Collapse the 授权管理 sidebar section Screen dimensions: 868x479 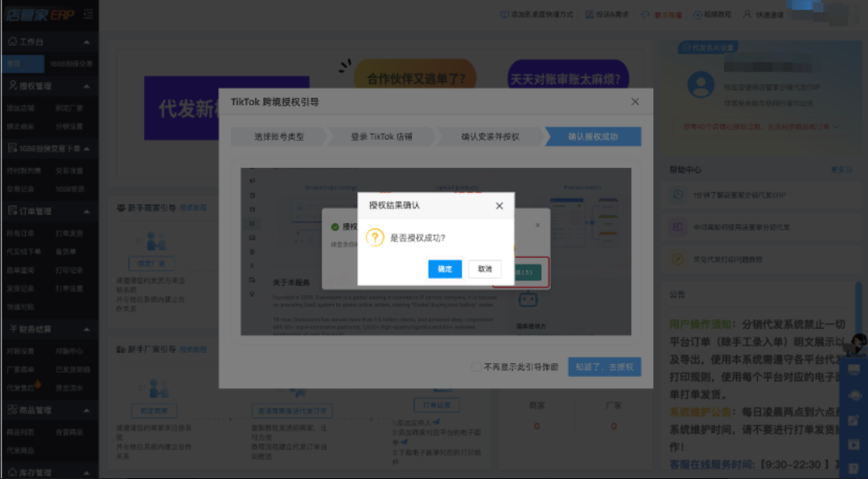86,86
